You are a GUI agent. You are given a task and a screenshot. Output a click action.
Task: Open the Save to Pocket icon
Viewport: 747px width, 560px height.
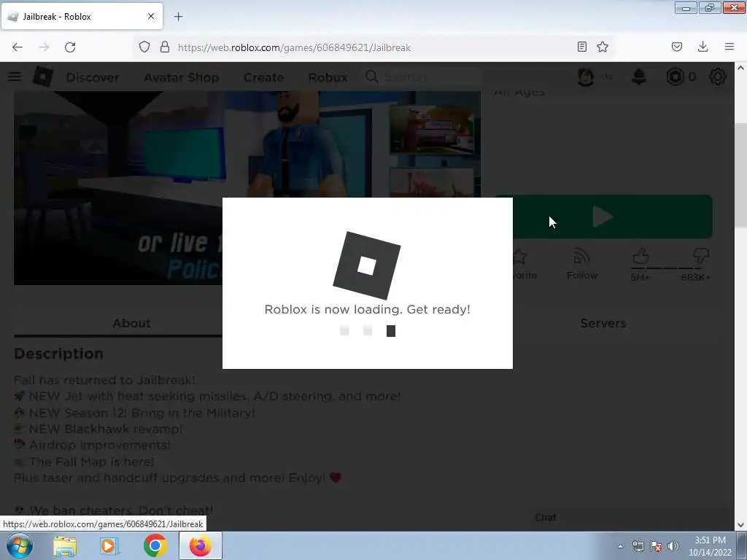676,47
